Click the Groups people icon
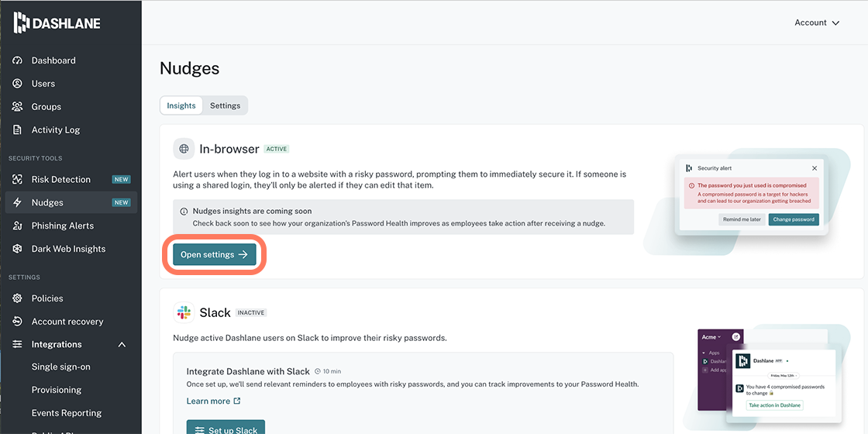The width and height of the screenshot is (868, 434). (x=17, y=106)
